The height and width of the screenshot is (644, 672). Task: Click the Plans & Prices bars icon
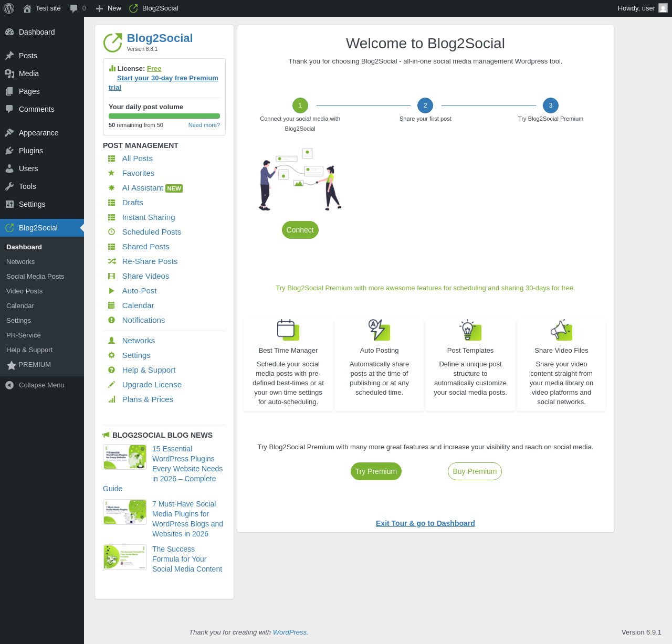111,399
